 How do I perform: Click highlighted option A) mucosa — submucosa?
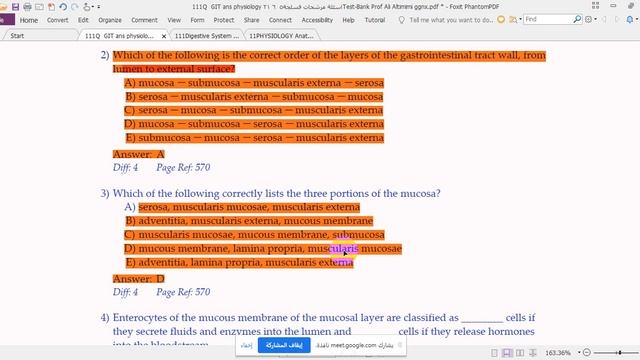(254, 83)
